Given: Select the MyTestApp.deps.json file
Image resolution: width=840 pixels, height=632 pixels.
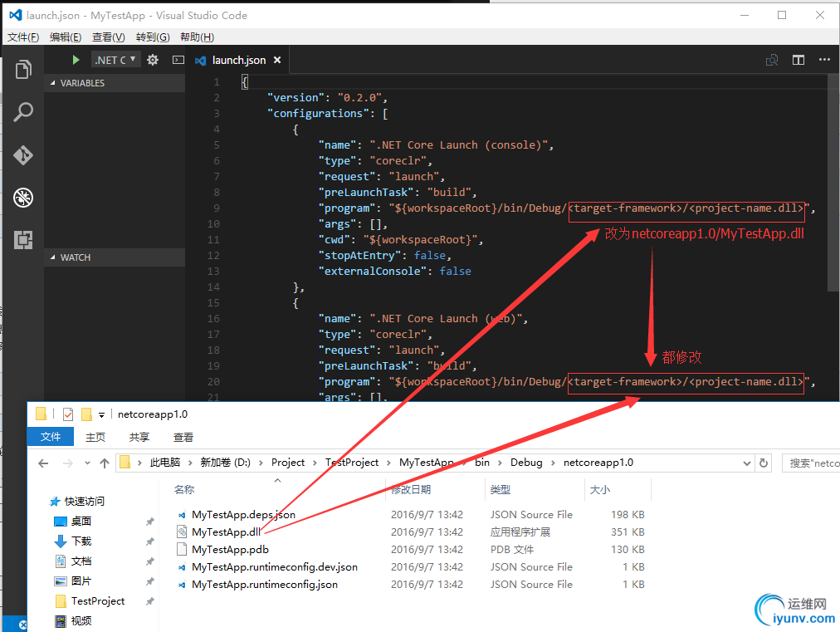Looking at the screenshot, I should point(243,515).
